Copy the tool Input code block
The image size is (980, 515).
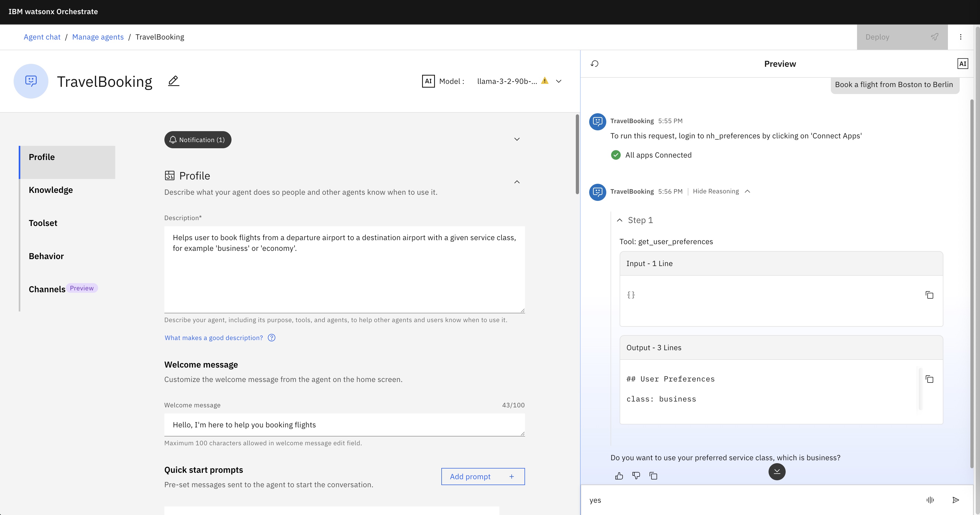point(929,295)
